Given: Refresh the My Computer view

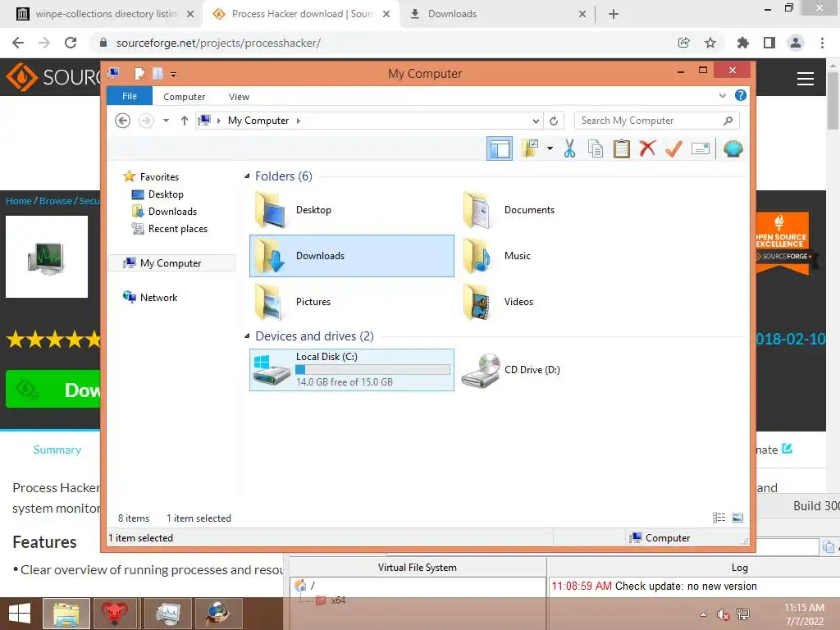Looking at the screenshot, I should [x=554, y=121].
